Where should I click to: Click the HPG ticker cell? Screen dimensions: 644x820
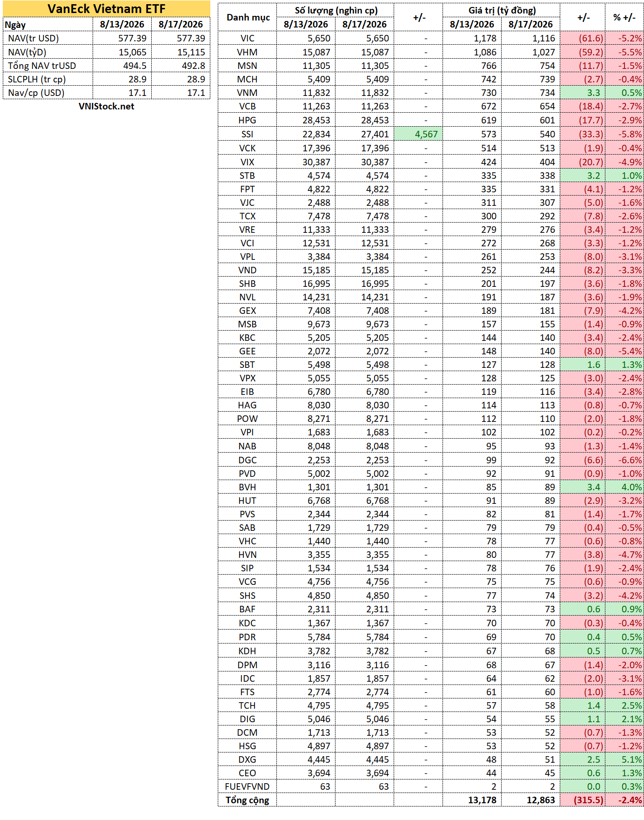(248, 120)
